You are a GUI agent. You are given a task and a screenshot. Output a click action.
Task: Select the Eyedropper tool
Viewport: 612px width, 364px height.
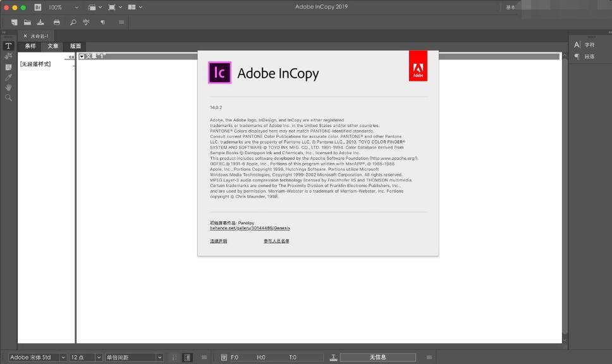click(x=8, y=77)
